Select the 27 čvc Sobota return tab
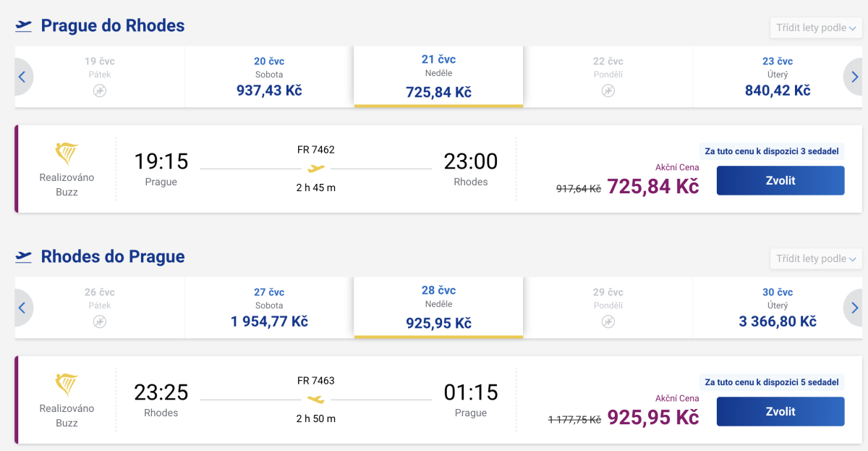Image resolution: width=868 pixels, height=451 pixels. point(269,308)
